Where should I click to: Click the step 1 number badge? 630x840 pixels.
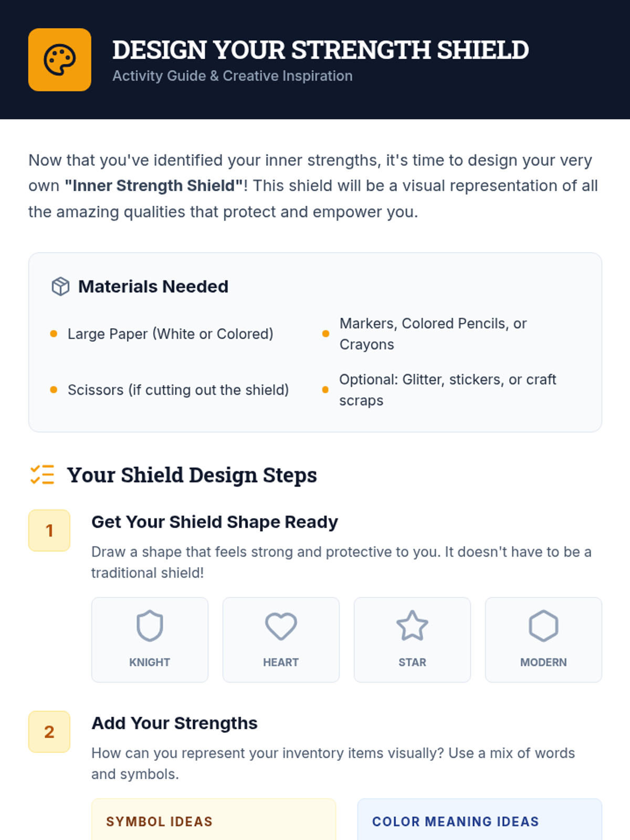[49, 530]
